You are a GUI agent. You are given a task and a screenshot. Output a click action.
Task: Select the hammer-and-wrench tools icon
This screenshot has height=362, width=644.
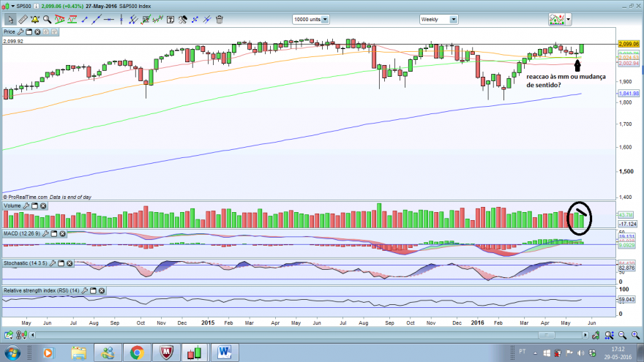coord(182,19)
